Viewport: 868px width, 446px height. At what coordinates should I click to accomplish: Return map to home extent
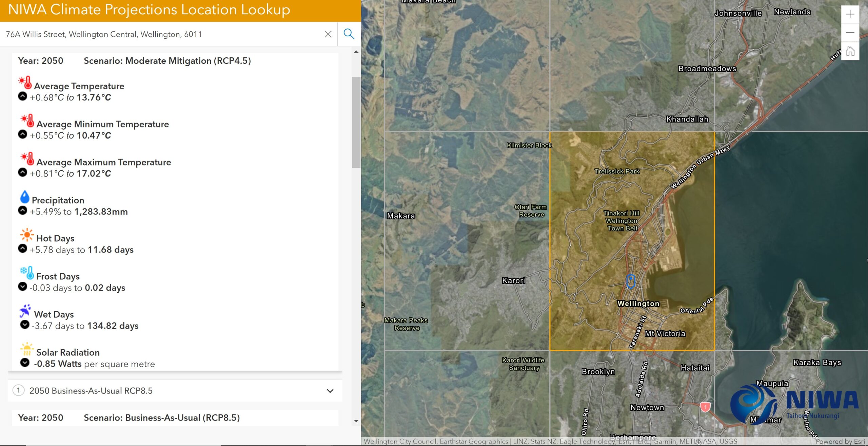850,51
